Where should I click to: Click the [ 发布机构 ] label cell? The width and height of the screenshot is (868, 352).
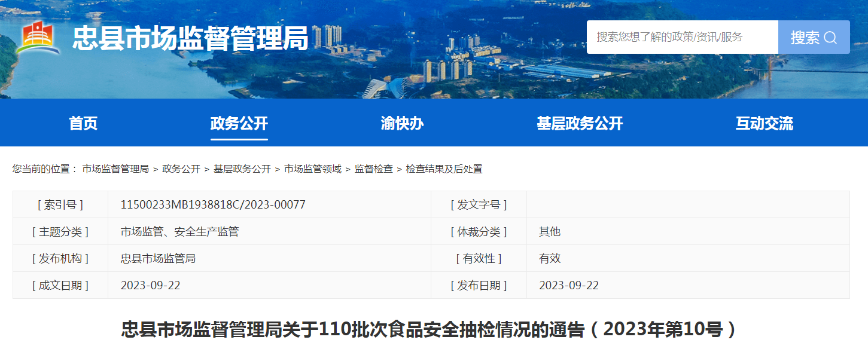pyautogui.click(x=60, y=258)
